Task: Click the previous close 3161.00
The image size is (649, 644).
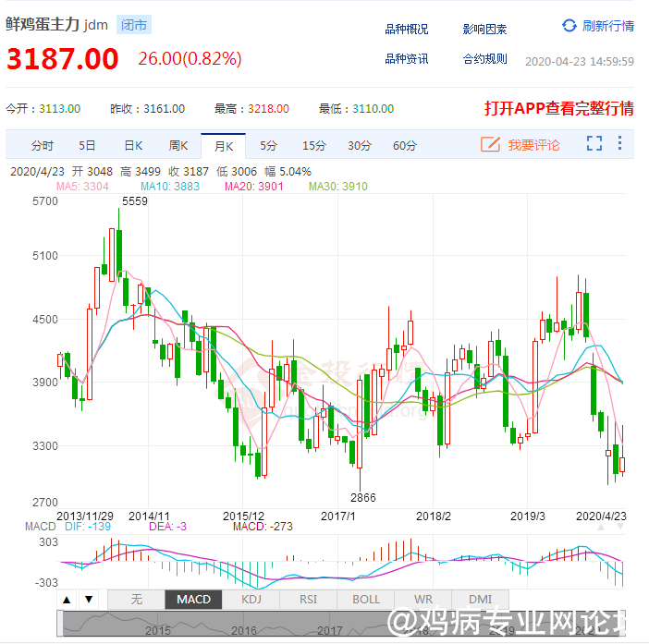Action: click(x=164, y=109)
